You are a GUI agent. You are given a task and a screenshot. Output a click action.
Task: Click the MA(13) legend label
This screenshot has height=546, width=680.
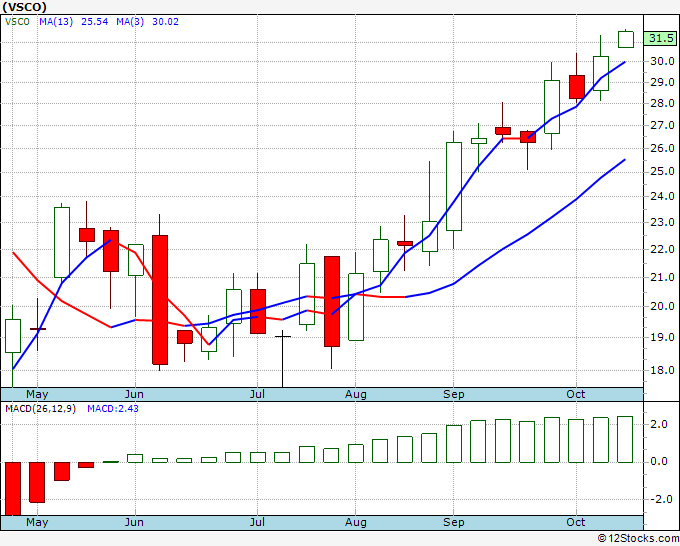pos(56,22)
